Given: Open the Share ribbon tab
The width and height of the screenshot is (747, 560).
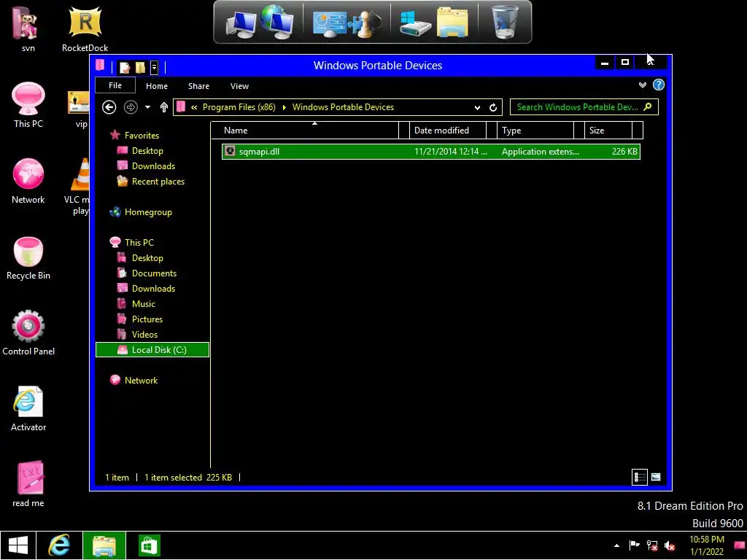Looking at the screenshot, I should [198, 86].
